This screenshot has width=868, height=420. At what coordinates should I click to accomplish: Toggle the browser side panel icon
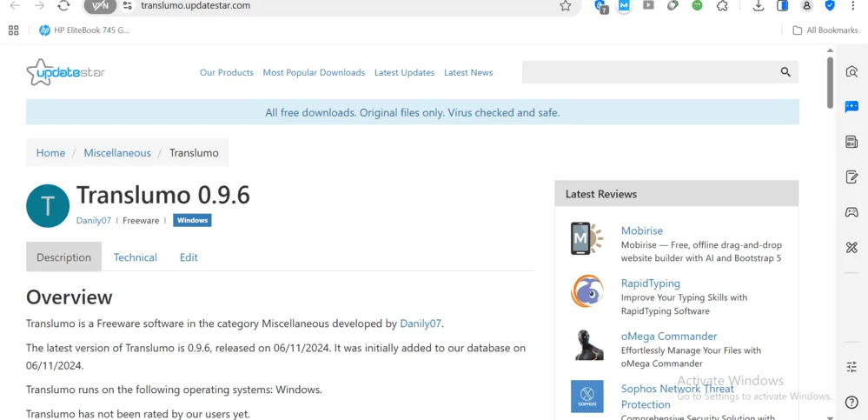[x=783, y=6]
